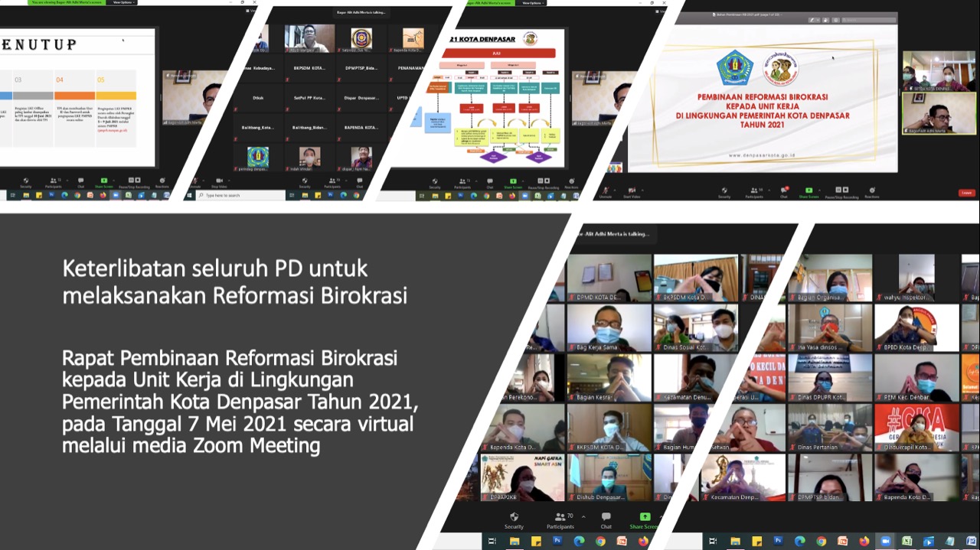Open Security in the dark gallery screenshot

305,184
